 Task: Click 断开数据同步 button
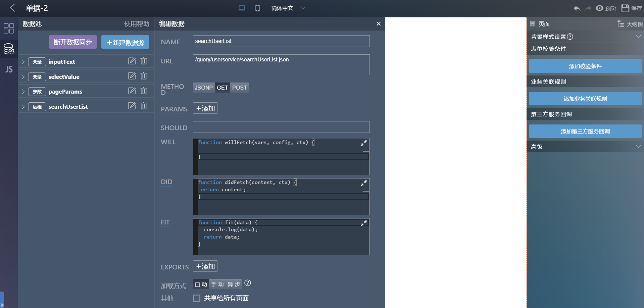coord(73,42)
